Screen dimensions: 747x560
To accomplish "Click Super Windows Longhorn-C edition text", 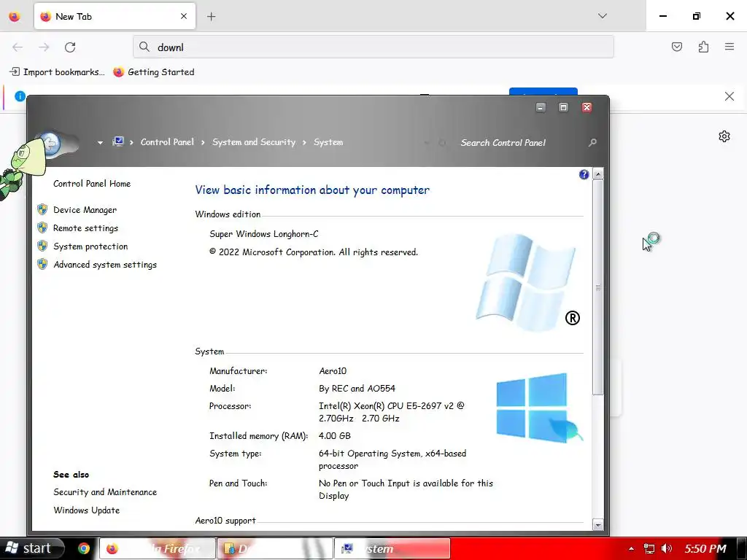I will tap(264, 234).
